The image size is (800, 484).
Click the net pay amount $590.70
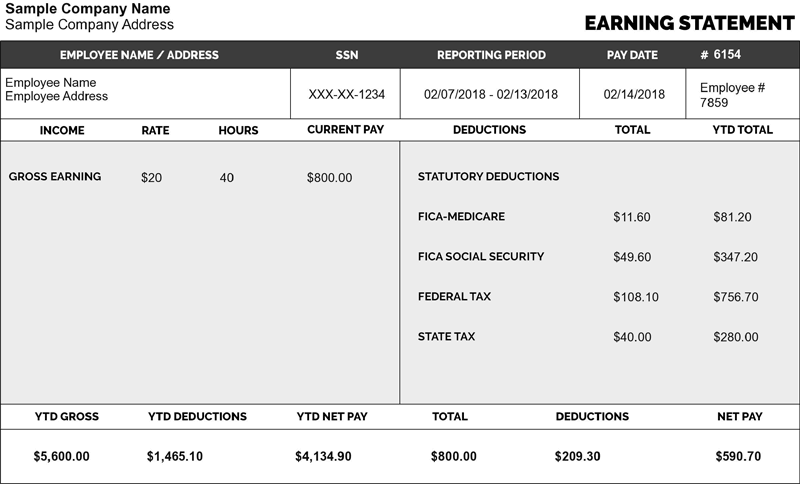[x=738, y=456]
